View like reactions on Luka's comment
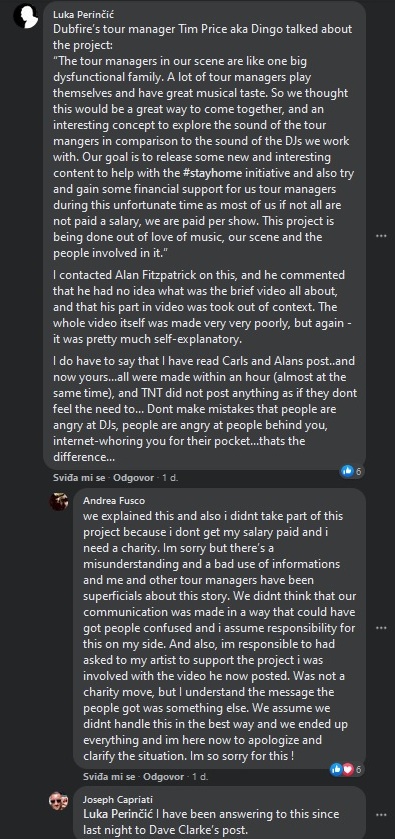395x839 pixels. coord(352,471)
